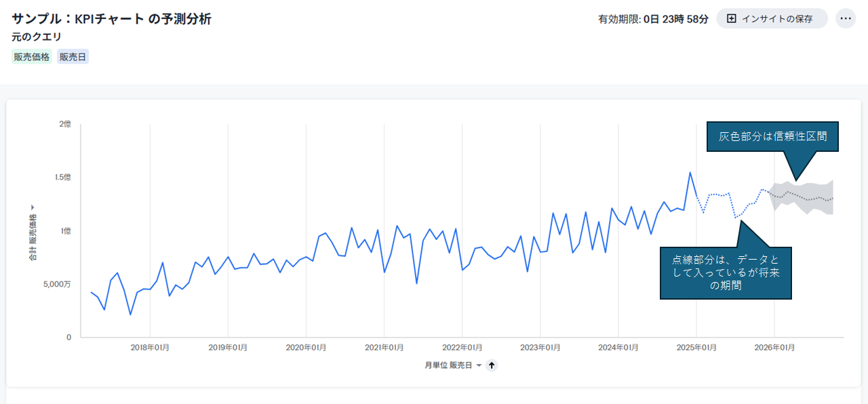Click the highest peak of the blue line
868x404 pixels.
pyautogui.click(x=690, y=173)
